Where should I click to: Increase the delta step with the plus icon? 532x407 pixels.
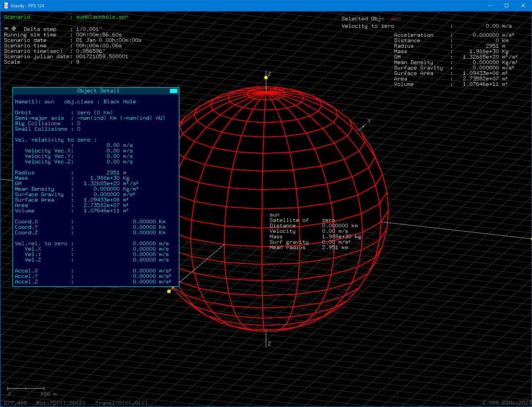click(14, 28)
